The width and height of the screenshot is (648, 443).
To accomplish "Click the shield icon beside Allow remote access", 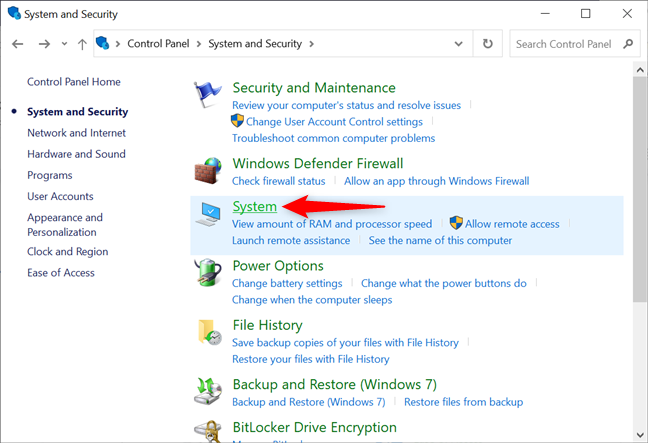I will [456, 223].
